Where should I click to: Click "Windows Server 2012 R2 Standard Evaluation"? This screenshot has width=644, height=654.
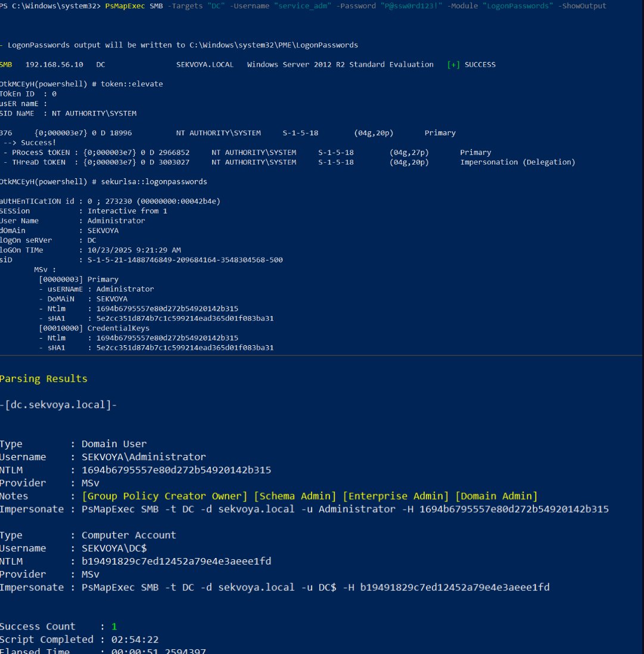click(340, 64)
